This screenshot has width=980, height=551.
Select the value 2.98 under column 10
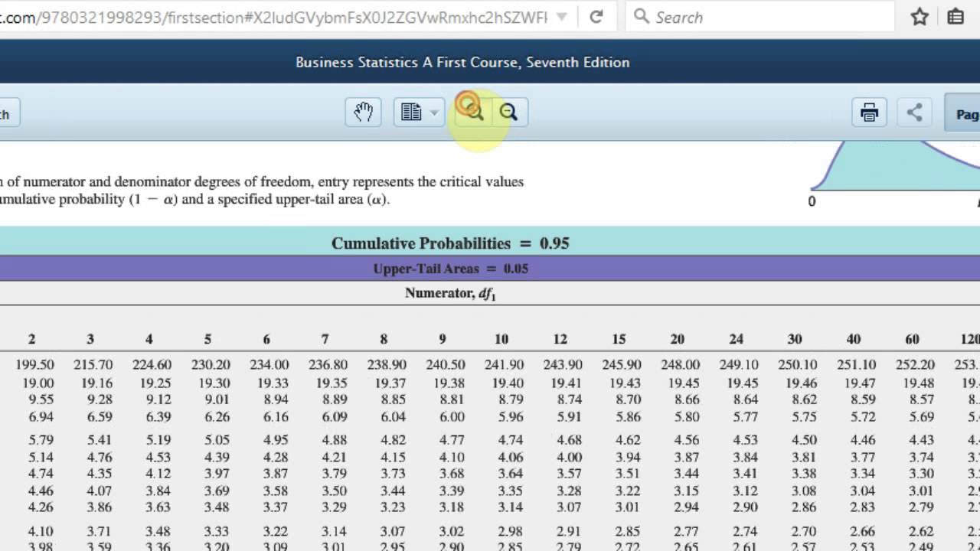coord(511,531)
